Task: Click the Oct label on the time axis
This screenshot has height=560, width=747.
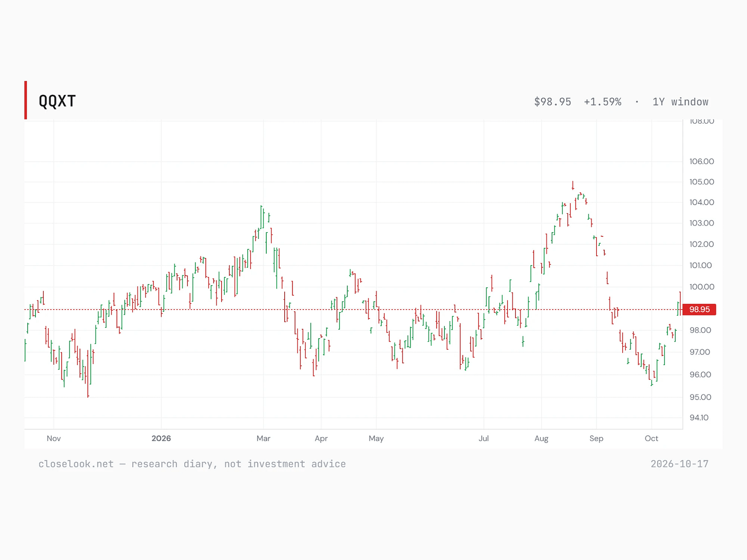Action: 652,438
